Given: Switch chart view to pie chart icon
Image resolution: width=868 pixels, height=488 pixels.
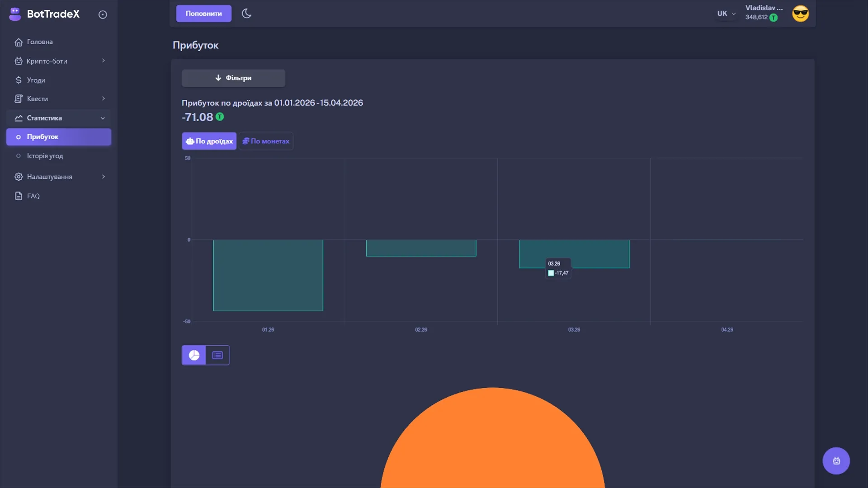Looking at the screenshot, I should (x=194, y=355).
